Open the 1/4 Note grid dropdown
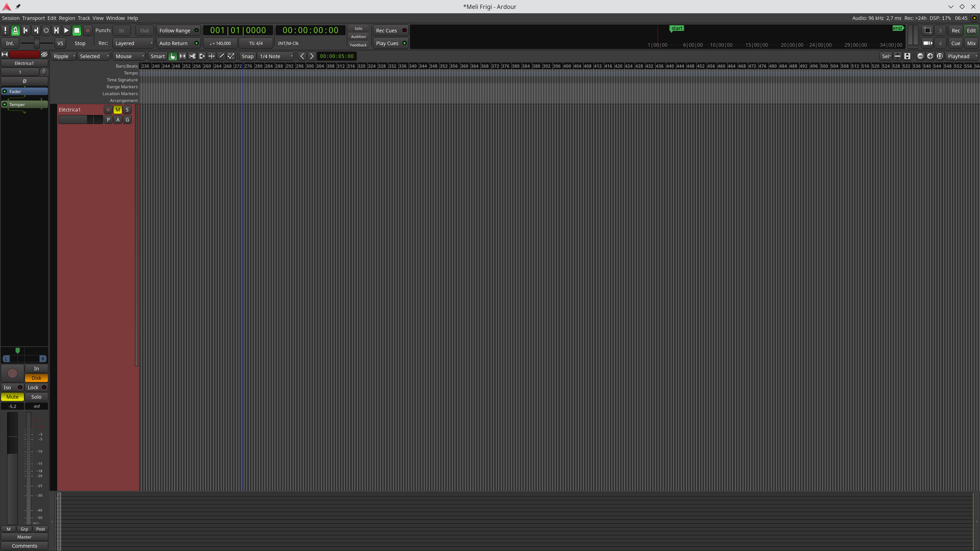 [x=276, y=56]
